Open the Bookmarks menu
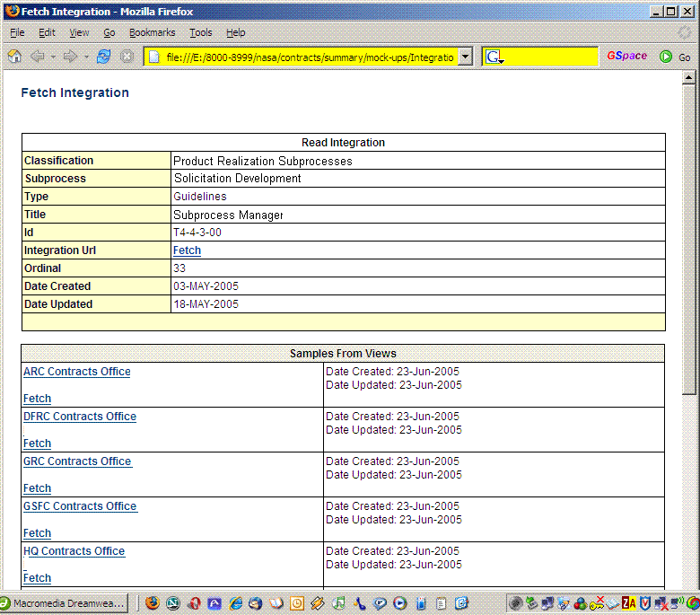The image size is (700, 615). 152,32
